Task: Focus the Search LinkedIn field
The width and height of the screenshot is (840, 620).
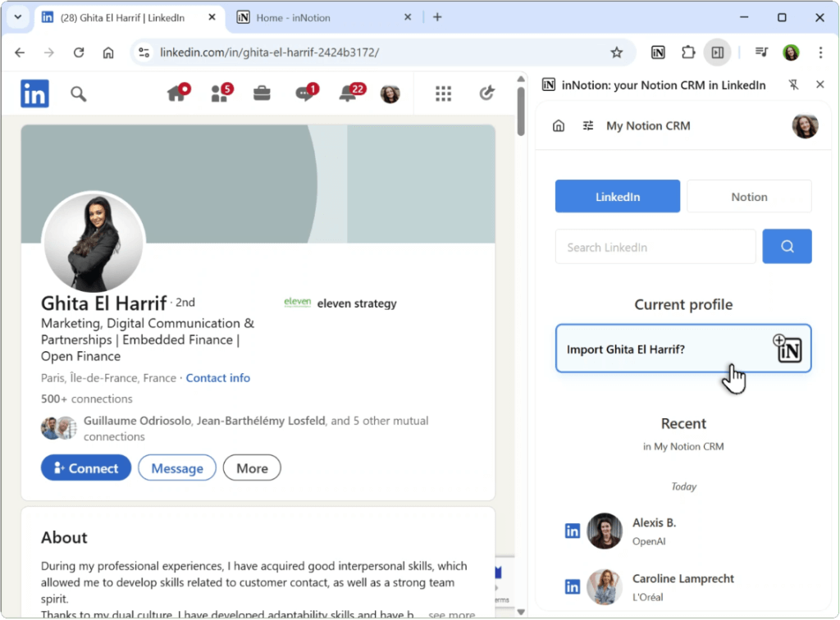Action: point(655,247)
